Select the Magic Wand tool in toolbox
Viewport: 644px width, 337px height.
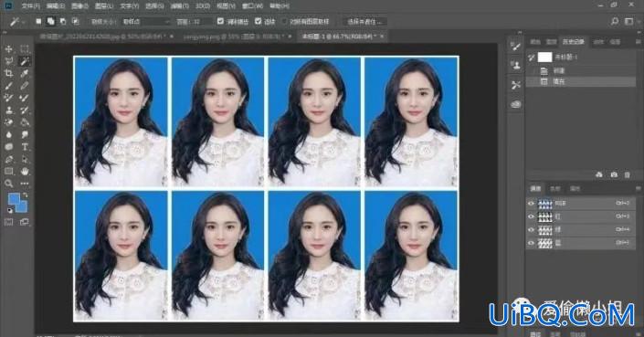25,61
